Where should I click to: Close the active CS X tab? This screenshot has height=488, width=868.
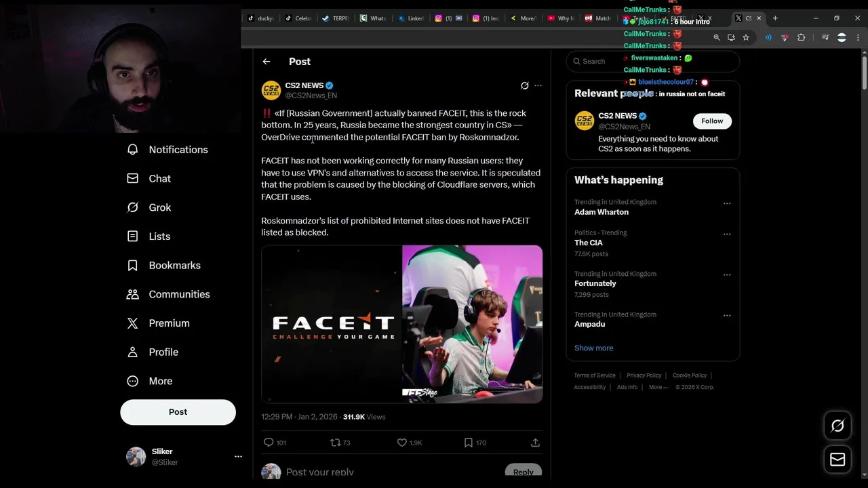[759, 18]
